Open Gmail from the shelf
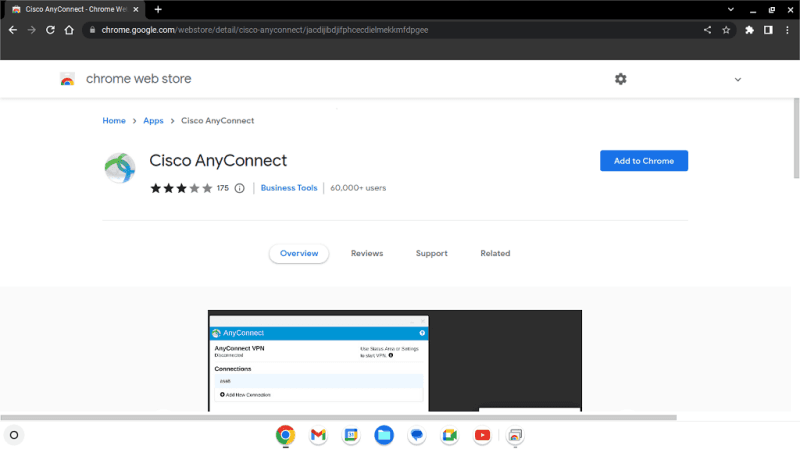The width and height of the screenshot is (800, 449). click(318, 435)
